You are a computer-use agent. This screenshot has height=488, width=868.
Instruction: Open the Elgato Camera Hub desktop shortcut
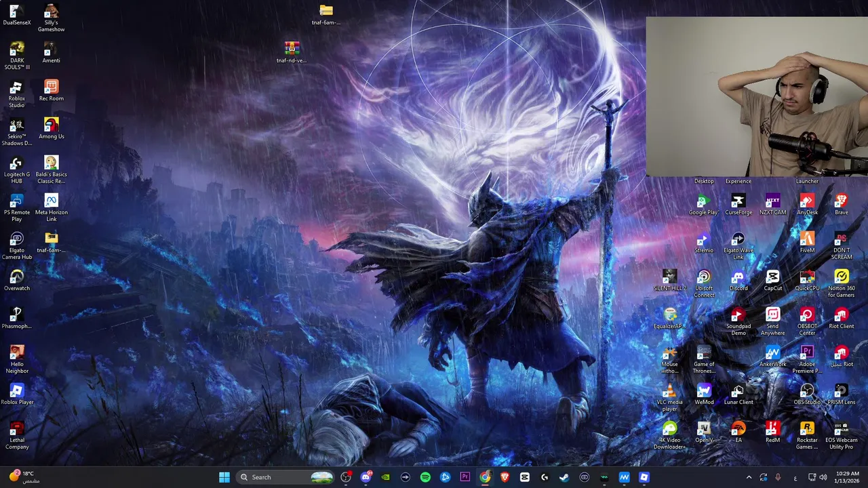(17, 246)
